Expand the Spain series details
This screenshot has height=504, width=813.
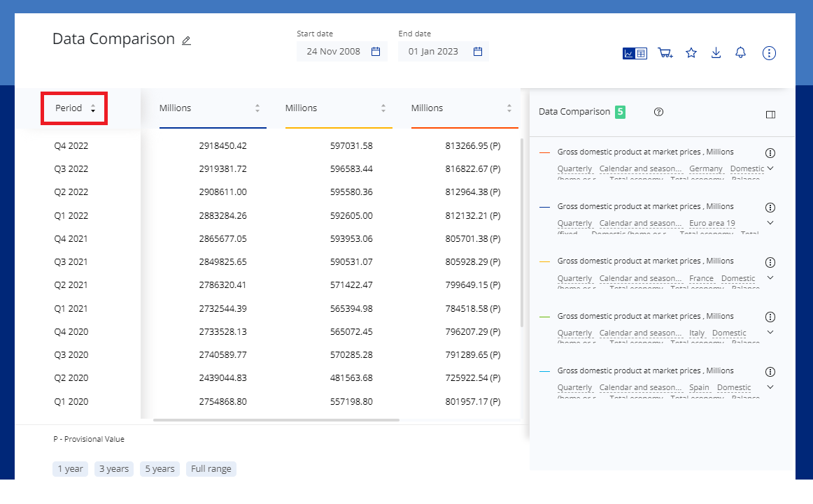770,387
